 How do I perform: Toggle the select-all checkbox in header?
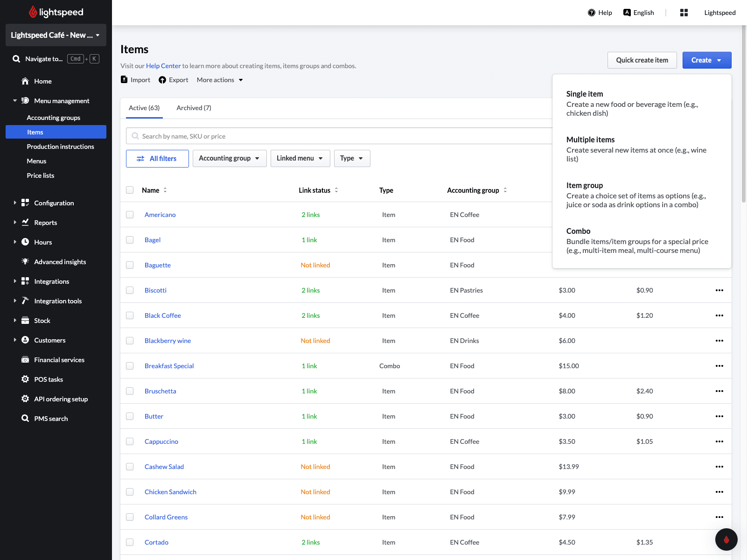coord(130,190)
